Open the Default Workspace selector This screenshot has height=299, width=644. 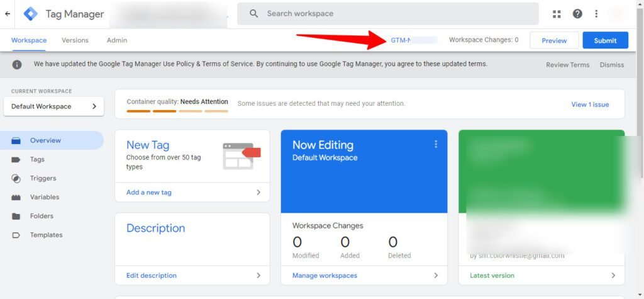(54, 106)
